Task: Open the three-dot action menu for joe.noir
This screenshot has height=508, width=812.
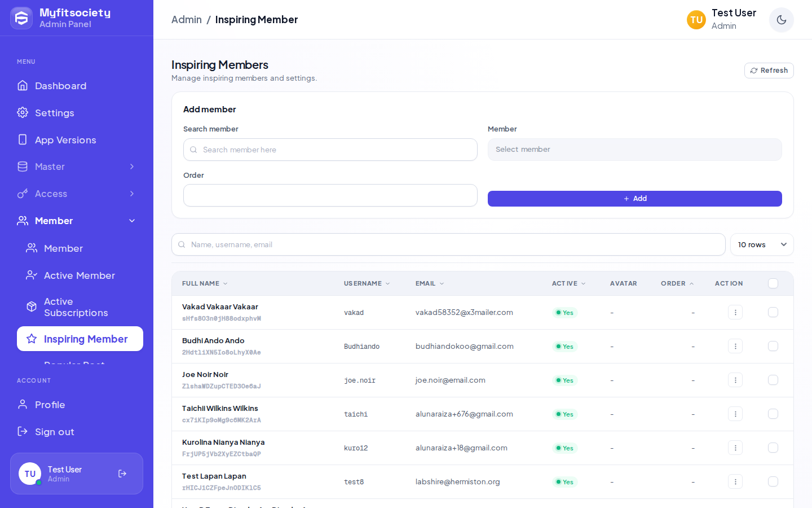Action: pyautogui.click(x=735, y=380)
